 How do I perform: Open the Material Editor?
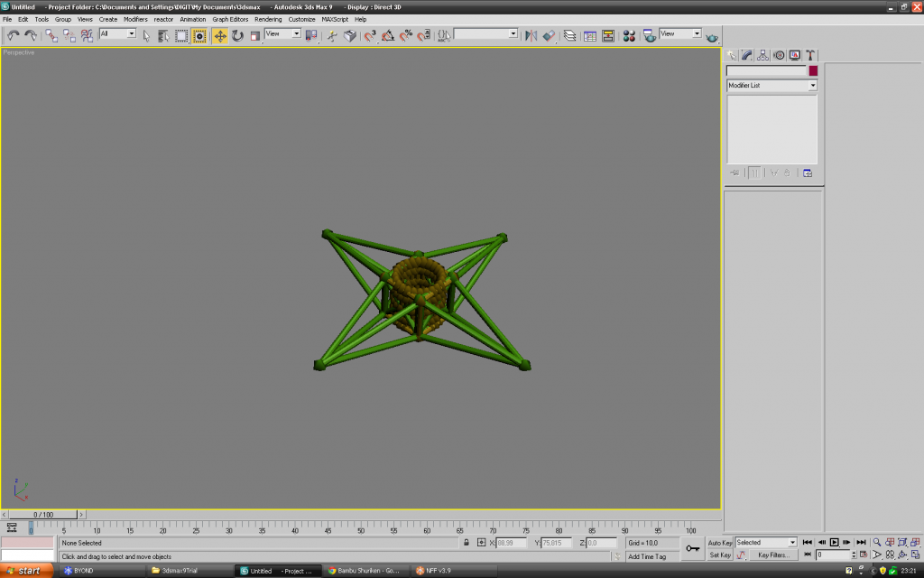[x=629, y=35]
